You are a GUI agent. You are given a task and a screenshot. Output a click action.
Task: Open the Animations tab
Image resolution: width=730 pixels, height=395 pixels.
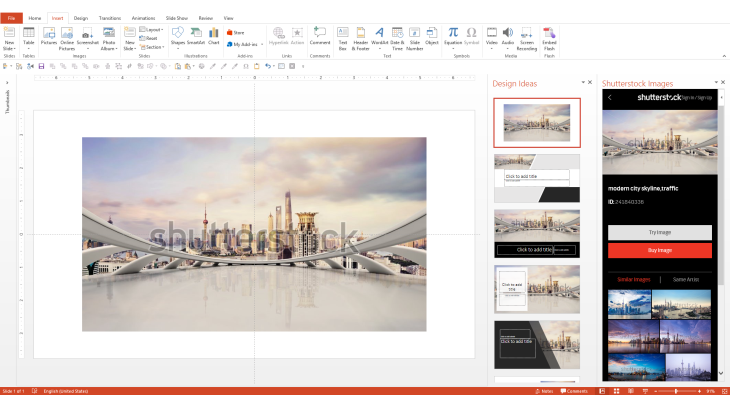pyautogui.click(x=143, y=18)
